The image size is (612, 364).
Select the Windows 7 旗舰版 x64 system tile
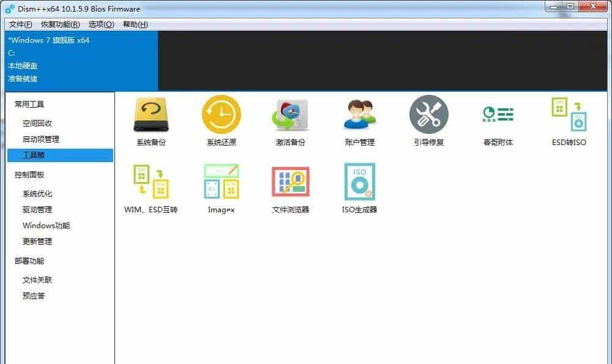coord(81,61)
